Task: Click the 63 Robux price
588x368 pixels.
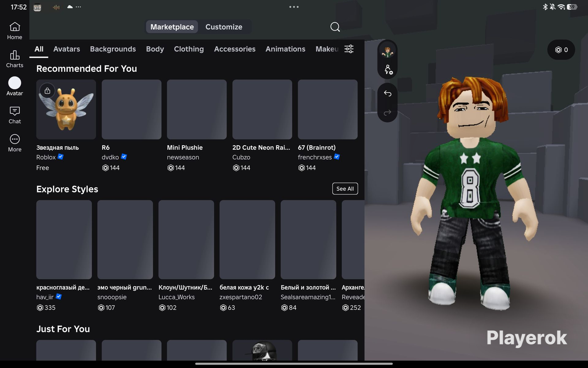Action: [227, 308]
